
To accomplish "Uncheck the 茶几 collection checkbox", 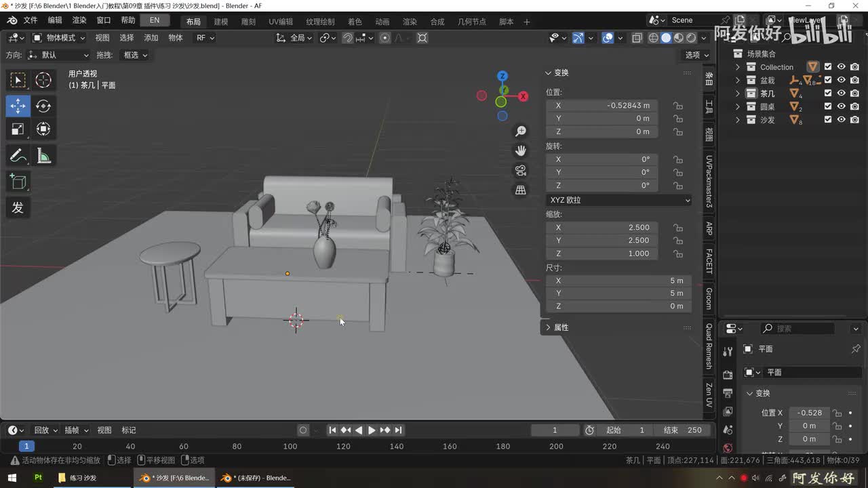I will (x=827, y=94).
